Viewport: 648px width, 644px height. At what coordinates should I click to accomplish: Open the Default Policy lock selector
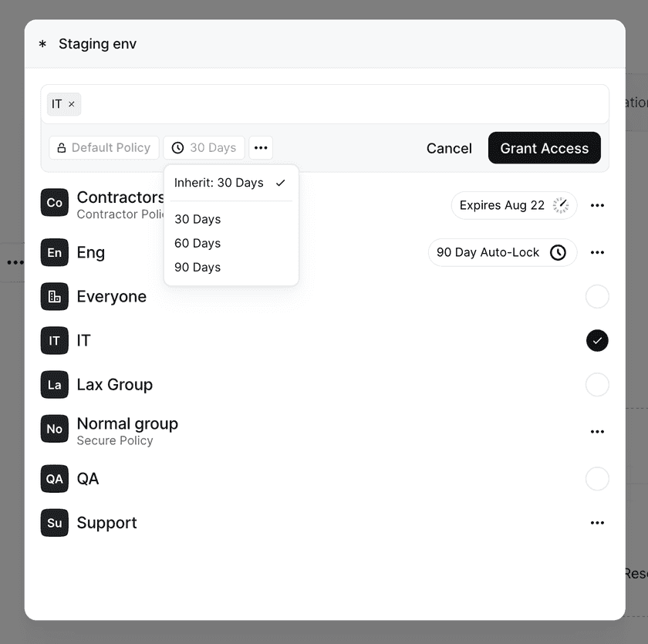click(103, 147)
